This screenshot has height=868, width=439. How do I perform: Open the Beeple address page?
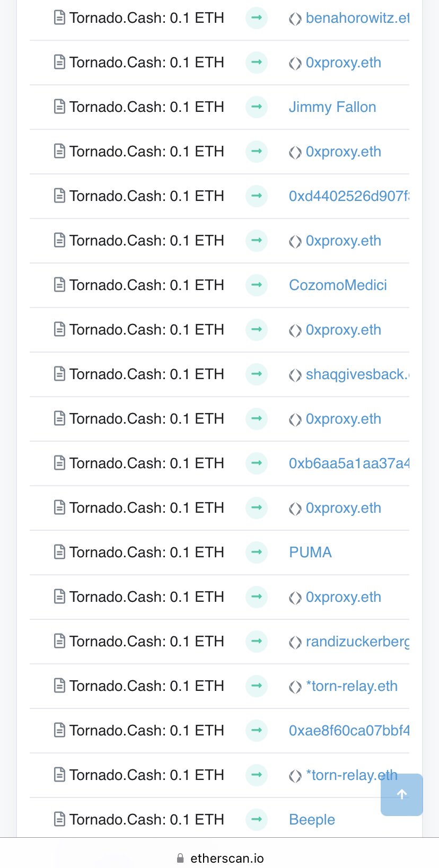tap(312, 820)
